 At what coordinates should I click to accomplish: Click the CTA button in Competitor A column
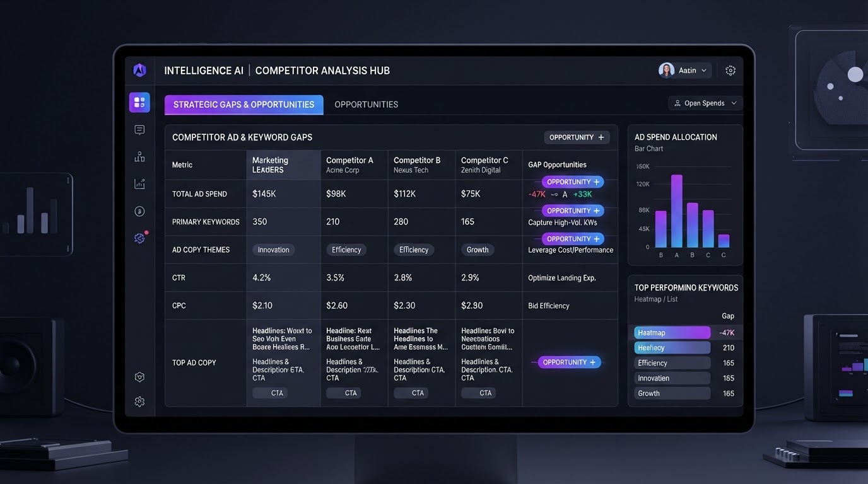click(344, 393)
